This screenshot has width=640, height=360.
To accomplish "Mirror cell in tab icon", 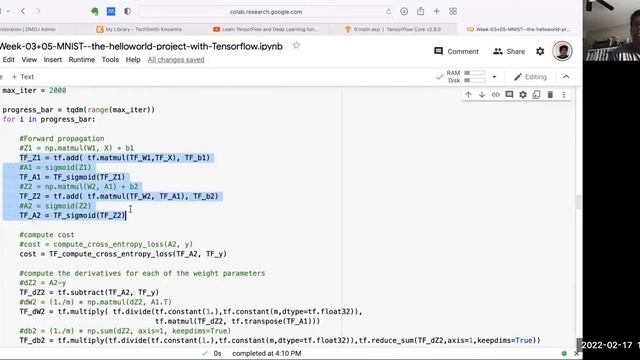I will [536, 95].
